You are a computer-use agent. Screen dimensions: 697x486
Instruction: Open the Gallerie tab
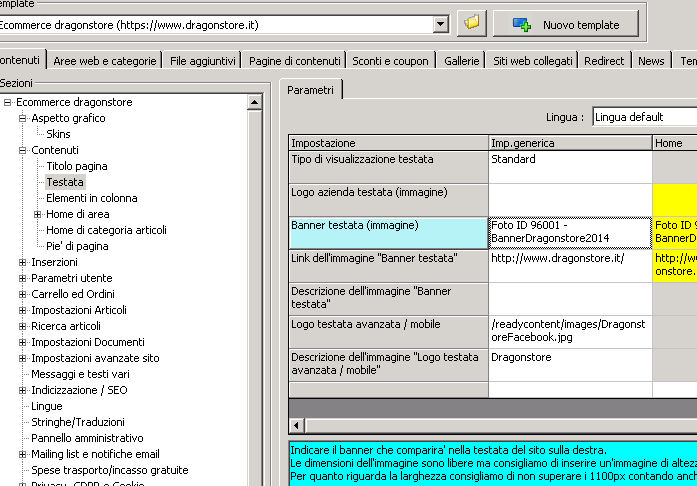[461, 61]
